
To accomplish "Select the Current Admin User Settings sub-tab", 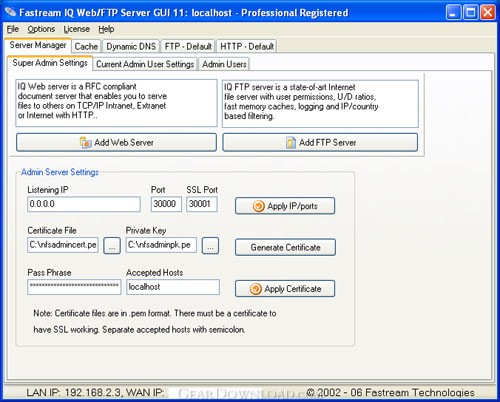I will [145, 64].
